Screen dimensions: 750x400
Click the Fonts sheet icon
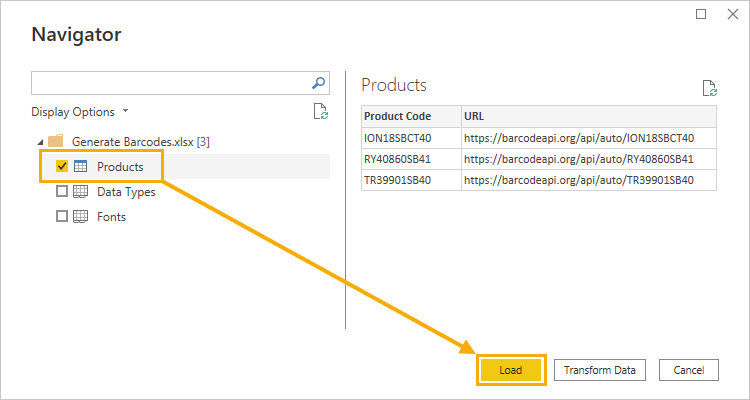tap(80, 217)
